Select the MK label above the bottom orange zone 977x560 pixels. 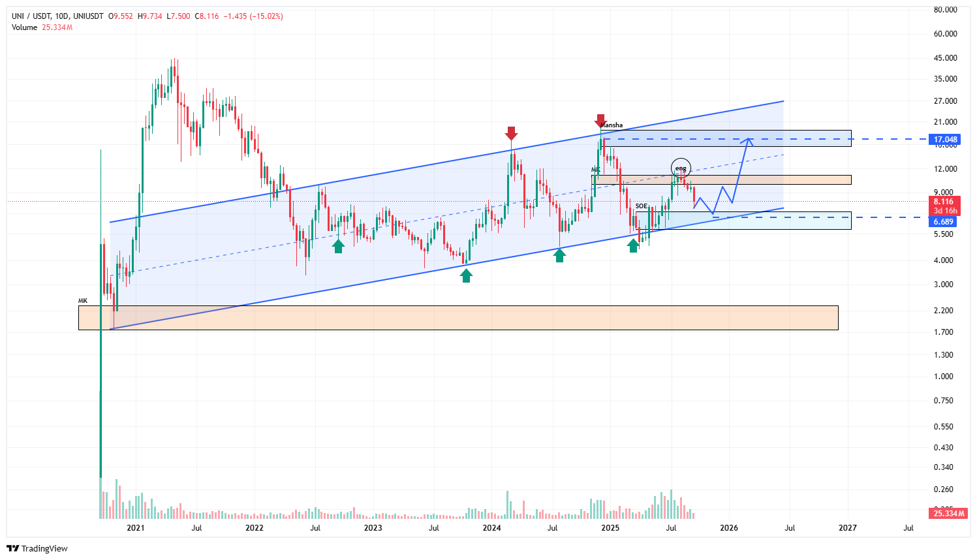[x=83, y=301]
